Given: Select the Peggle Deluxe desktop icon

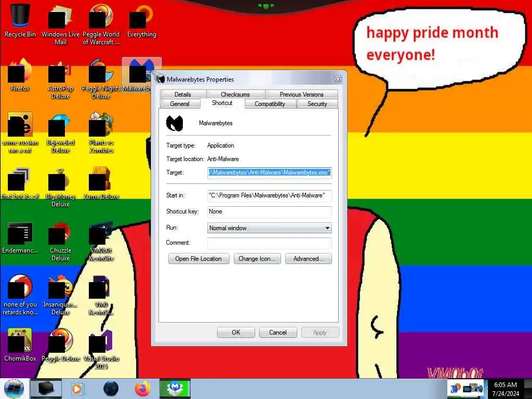Looking at the screenshot, I should (60, 345).
